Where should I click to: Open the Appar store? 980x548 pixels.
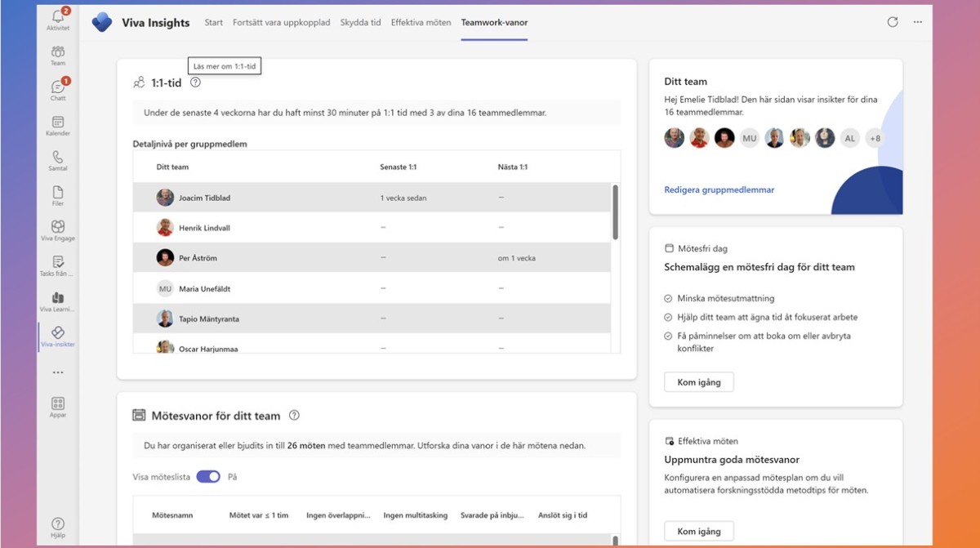[58, 407]
